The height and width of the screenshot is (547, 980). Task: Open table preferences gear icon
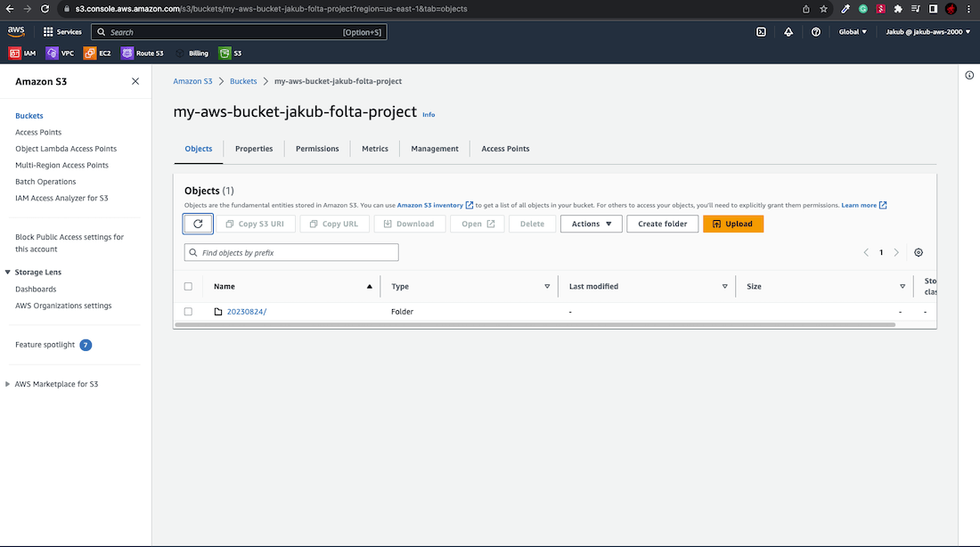coord(919,253)
